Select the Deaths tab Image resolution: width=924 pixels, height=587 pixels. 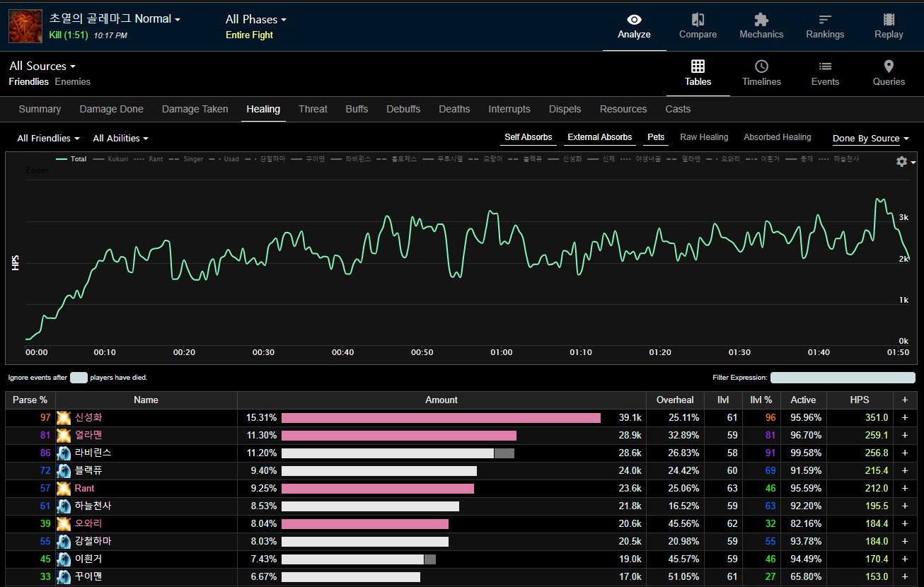454,109
